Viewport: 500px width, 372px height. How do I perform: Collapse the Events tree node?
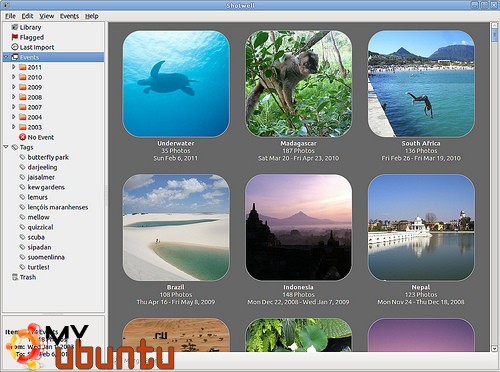click(x=6, y=57)
